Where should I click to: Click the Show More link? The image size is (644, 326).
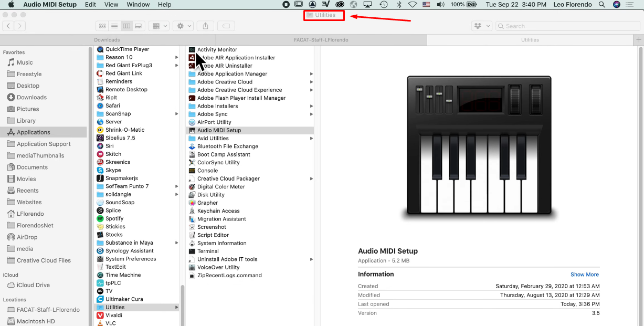(584, 275)
